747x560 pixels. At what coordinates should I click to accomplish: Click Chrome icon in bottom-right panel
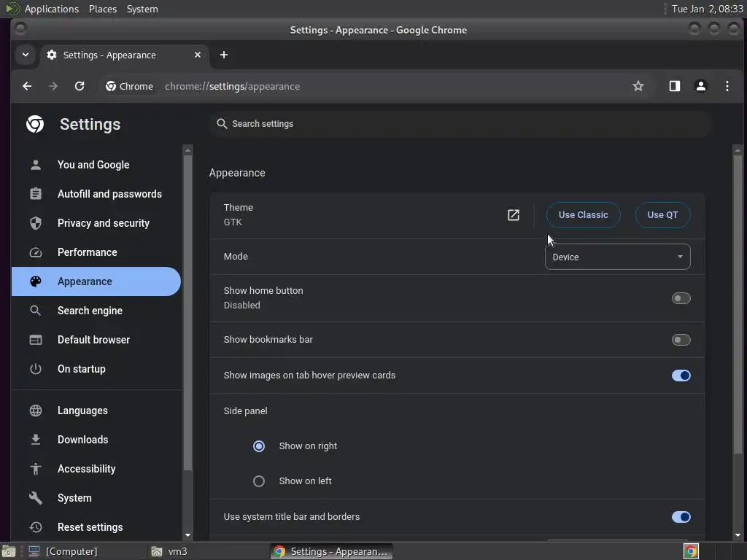click(691, 551)
